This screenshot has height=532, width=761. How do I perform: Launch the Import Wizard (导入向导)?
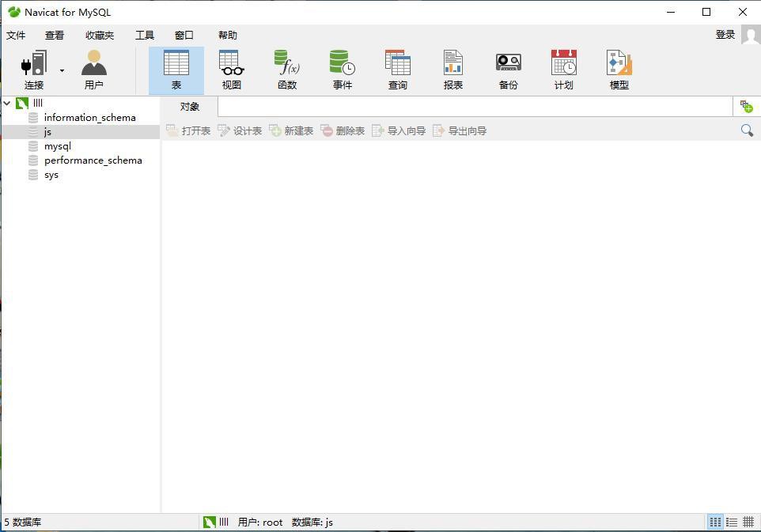tap(399, 130)
